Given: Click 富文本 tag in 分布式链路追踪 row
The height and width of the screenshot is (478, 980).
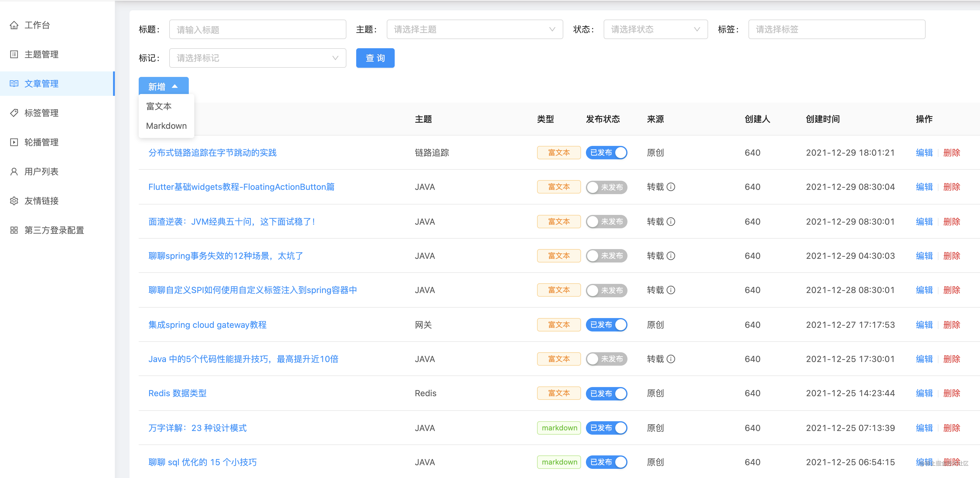Looking at the screenshot, I should tap(559, 153).
